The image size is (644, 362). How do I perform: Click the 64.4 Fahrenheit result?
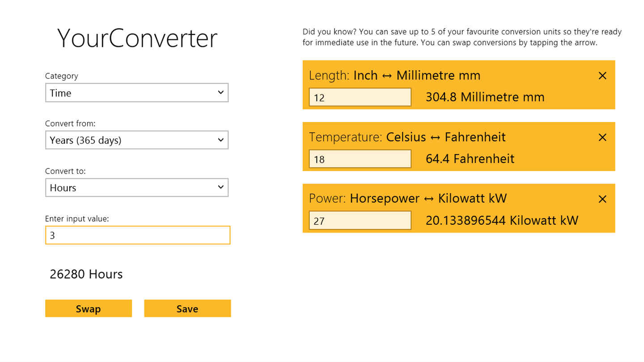point(470,159)
